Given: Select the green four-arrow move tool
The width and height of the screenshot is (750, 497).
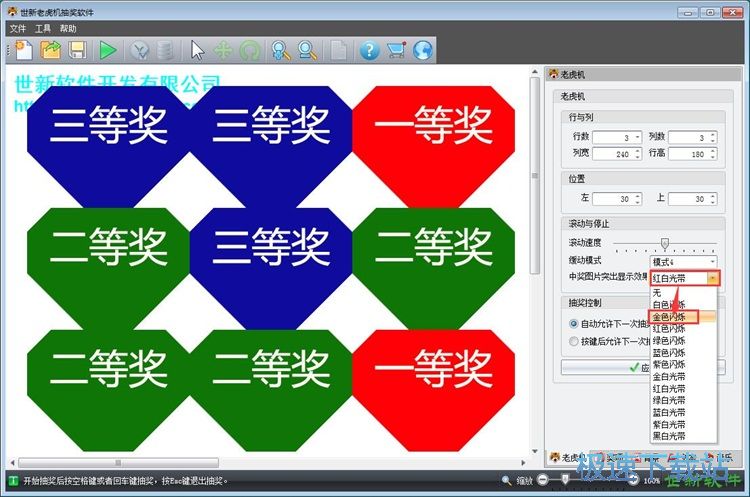Looking at the screenshot, I should tap(223, 50).
